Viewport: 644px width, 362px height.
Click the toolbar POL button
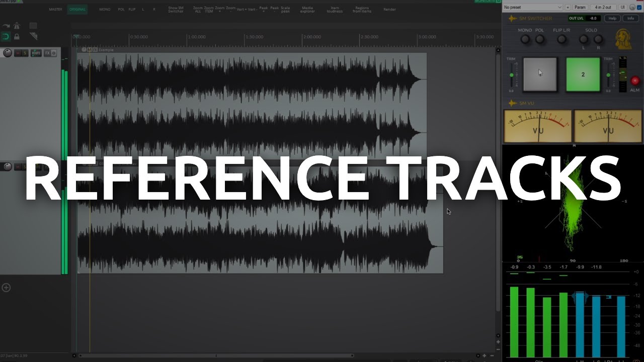click(121, 10)
